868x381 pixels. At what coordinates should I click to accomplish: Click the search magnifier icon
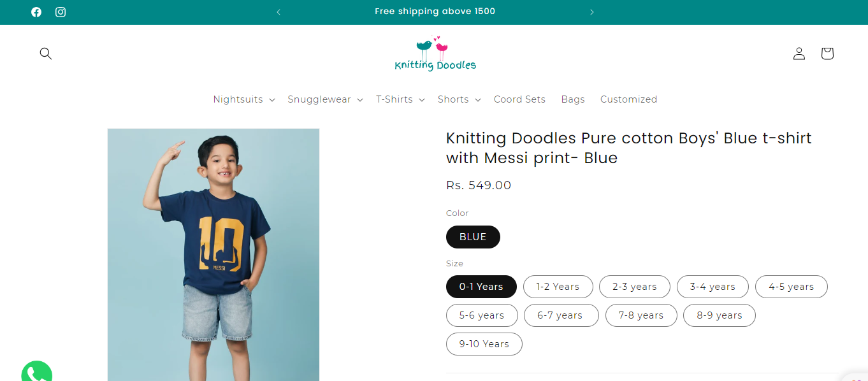(x=46, y=54)
